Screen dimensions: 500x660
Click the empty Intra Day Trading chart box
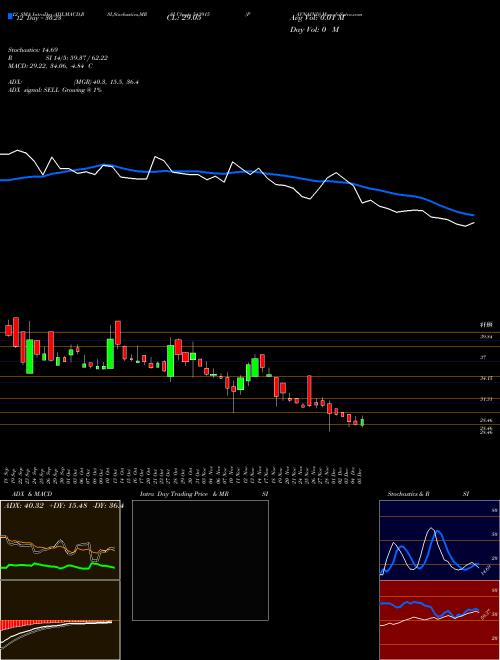pos(200,560)
